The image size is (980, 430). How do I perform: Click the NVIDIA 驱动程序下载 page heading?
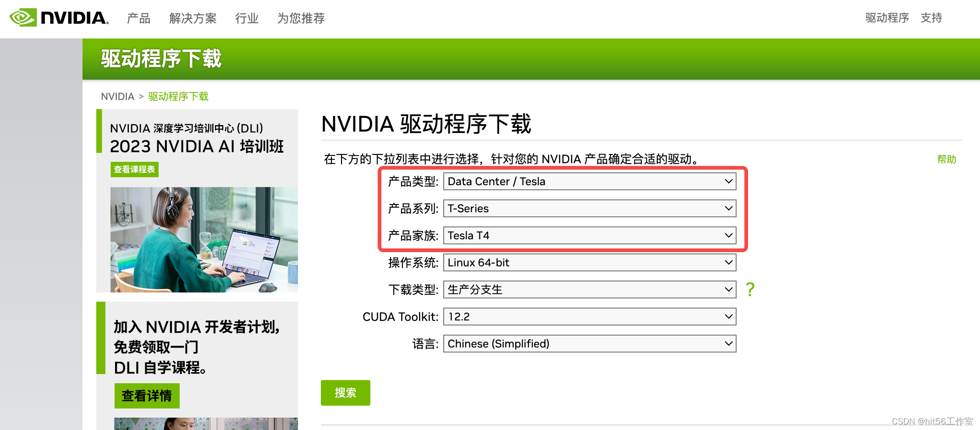click(x=426, y=124)
